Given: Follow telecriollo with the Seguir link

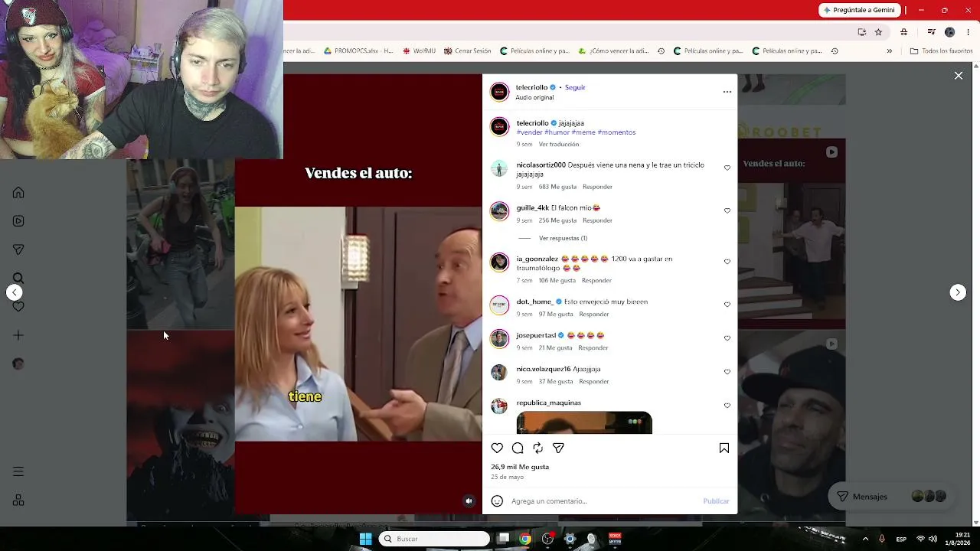Looking at the screenshot, I should click(x=575, y=87).
